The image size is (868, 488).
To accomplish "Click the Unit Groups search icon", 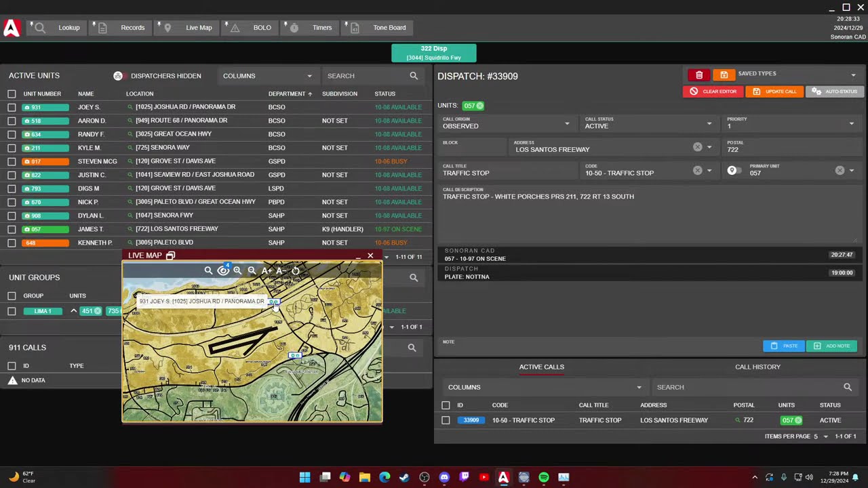I will click(414, 277).
